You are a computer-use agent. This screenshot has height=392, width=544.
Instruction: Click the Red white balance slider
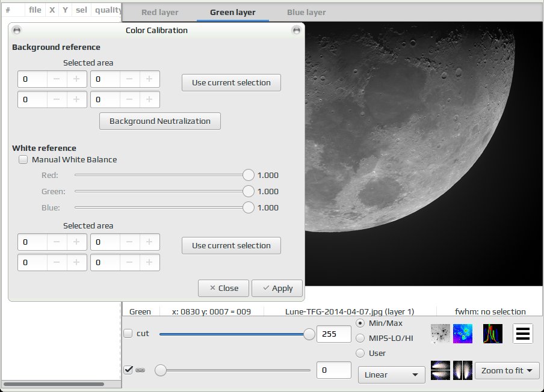[x=164, y=175]
